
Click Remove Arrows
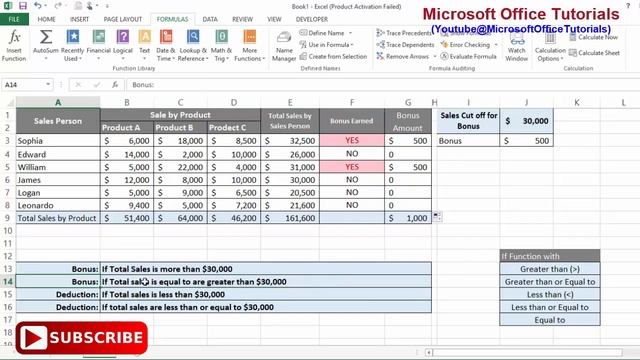[403, 56]
